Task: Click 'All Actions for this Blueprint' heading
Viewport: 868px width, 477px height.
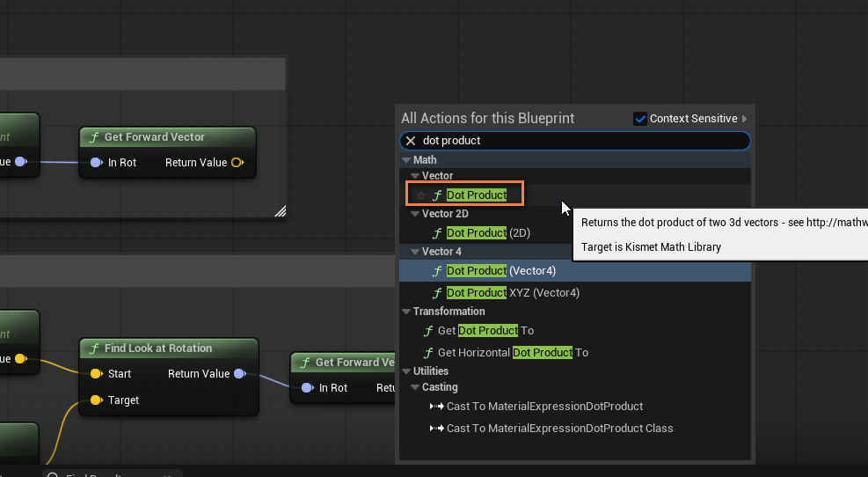Action: tap(488, 118)
